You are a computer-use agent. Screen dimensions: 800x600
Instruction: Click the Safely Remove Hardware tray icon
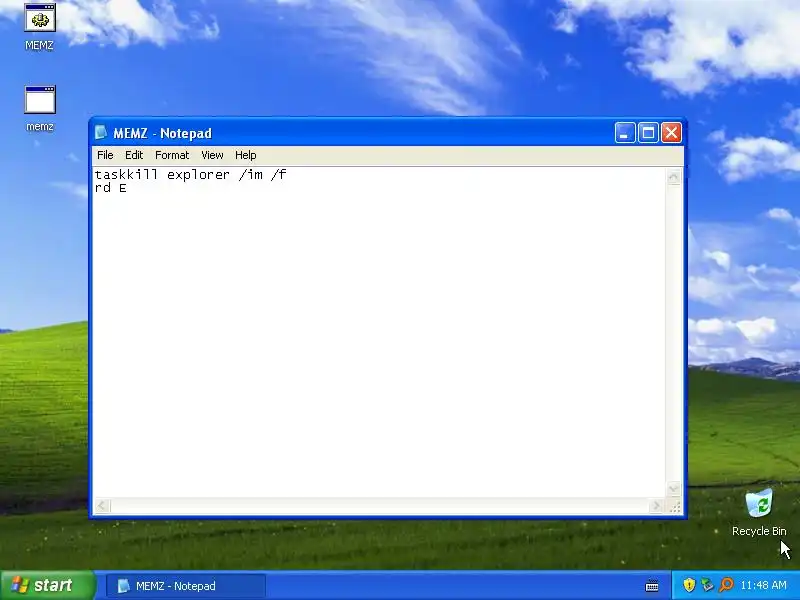(x=707, y=585)
